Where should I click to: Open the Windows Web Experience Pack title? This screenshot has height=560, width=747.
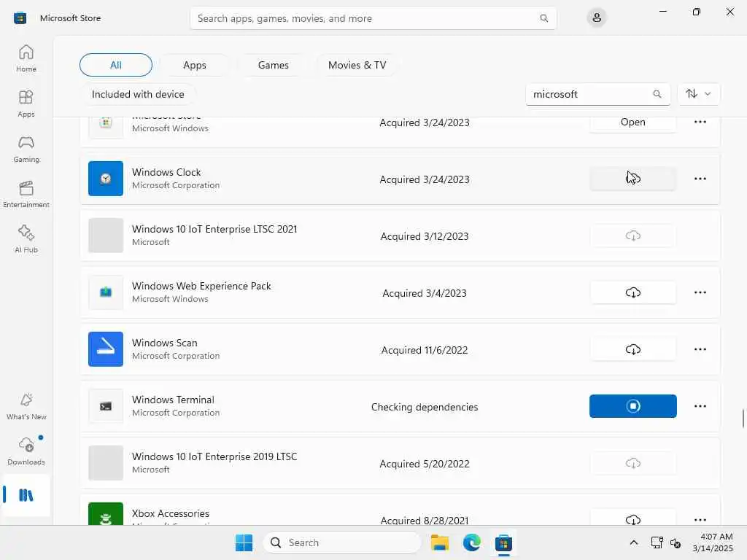[x=201, y=286]
